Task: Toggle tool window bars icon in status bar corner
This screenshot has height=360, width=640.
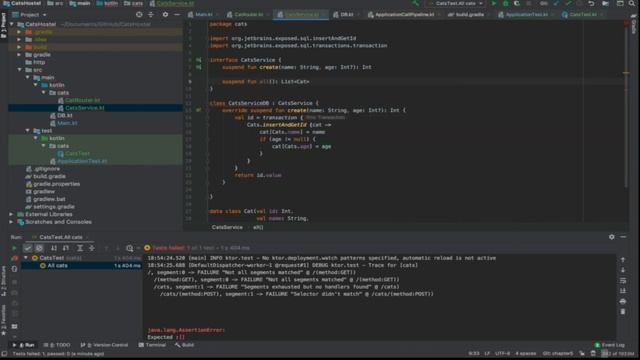Action: coord(4,354)
